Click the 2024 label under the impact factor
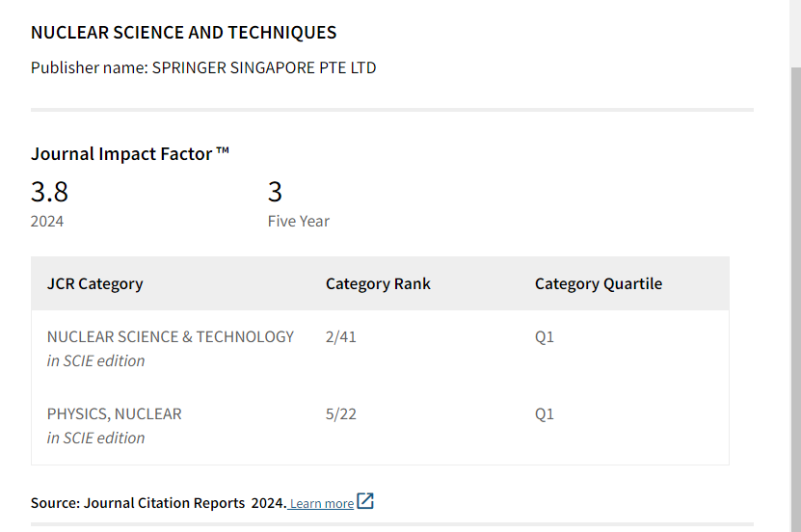This screenshot has width=801, height=532. click(x=47, y=221)
